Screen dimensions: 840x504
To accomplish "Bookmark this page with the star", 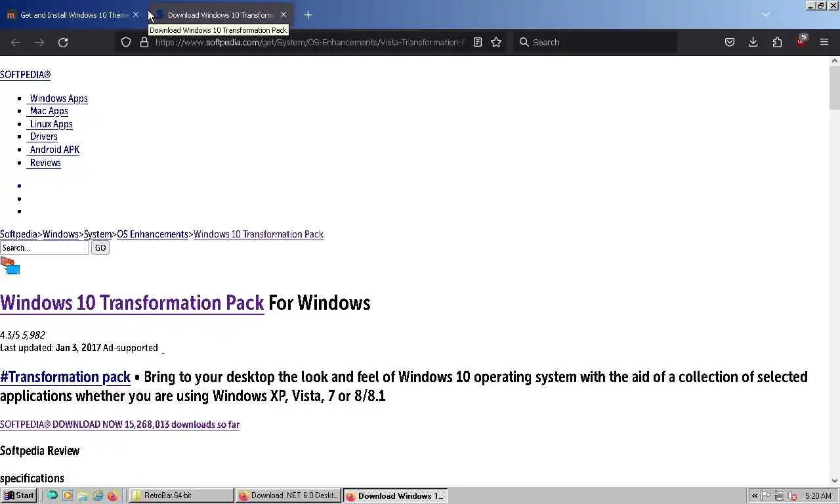I will click(x=496, y=42).
